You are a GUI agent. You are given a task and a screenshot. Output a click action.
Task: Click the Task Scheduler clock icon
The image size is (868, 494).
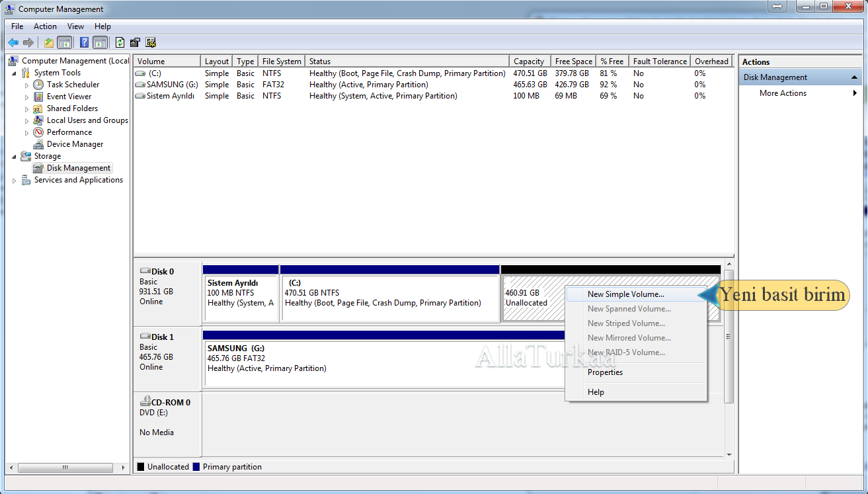(38, 85)
